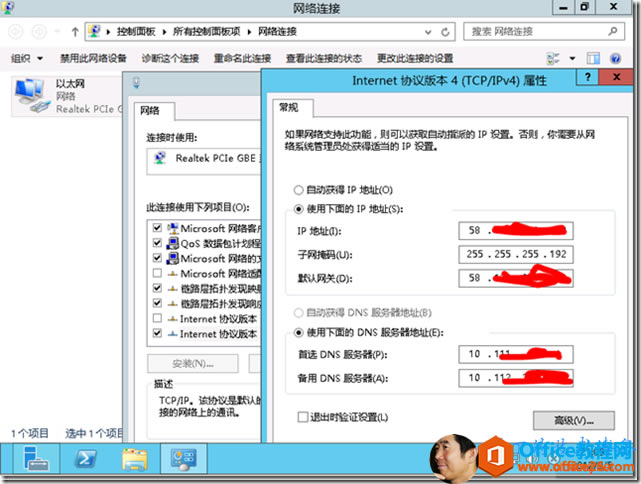
Task: Expand the chevron before 控制面板 breadcrumb
Action: coord(108,32)
